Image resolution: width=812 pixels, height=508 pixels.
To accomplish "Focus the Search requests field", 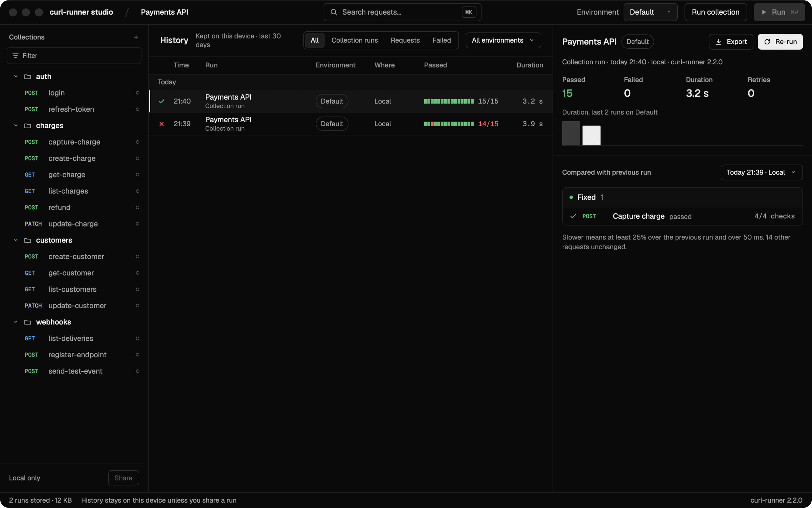I will [402, 12].
